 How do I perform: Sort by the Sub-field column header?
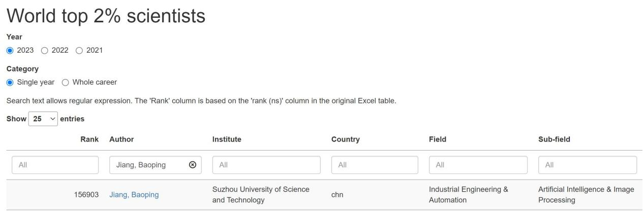point(554,139)
